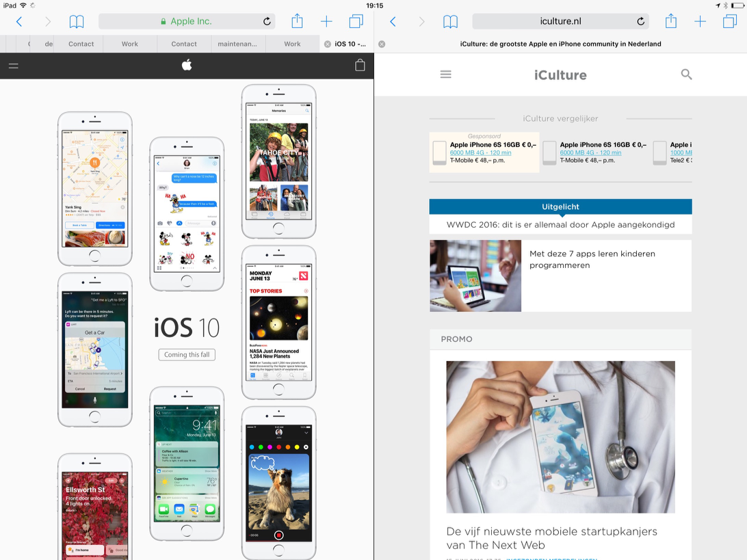The image size is (747, 560).
Task: Add new tab in left Safari pane
Action: point(326,21)
